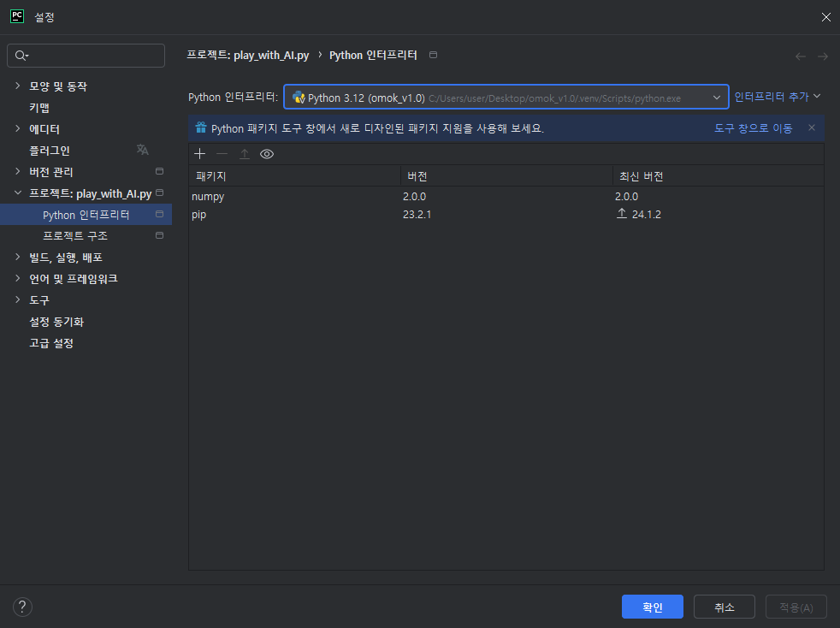This screenshot has height=628, width=840.
Task: Click numpy latest version 2.0.0 cell
Action: click(626, 197)
